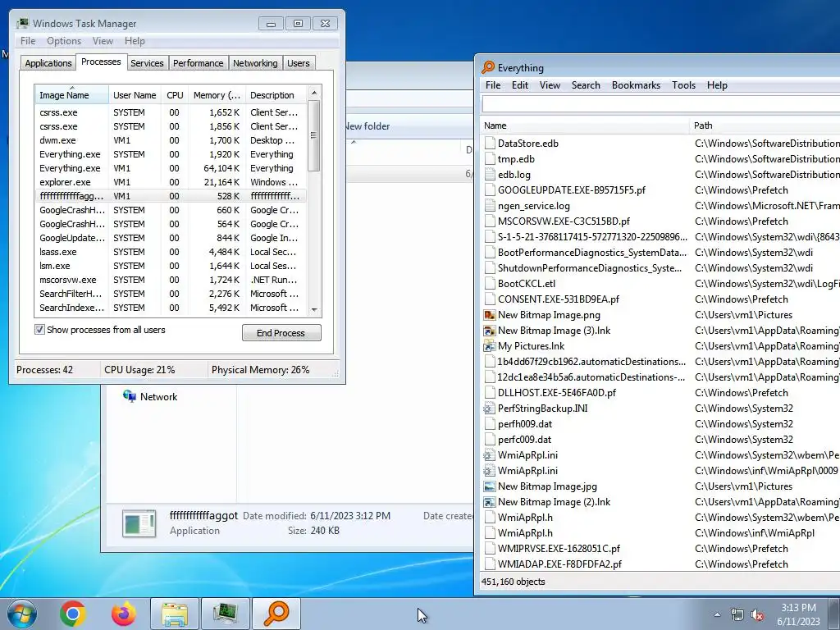Viewport: 840px width, 630px height.
Task: Open Task Manager Options menu
Action: (64, 41)
